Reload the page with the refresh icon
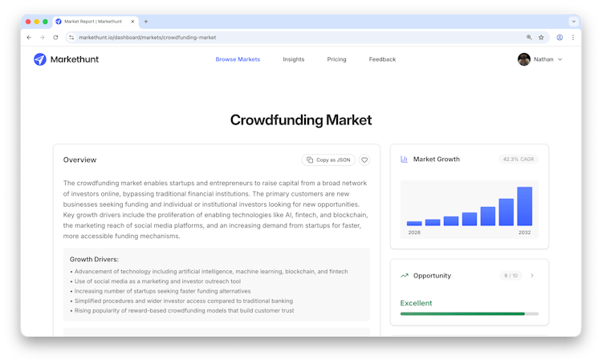The width and height of the screenshot is (602, 364). pos(55,38)
